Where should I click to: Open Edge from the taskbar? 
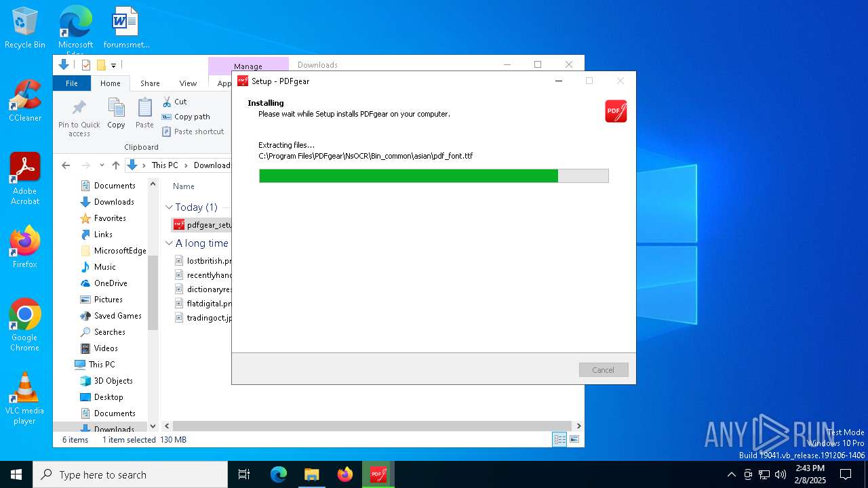pos(279,474)
